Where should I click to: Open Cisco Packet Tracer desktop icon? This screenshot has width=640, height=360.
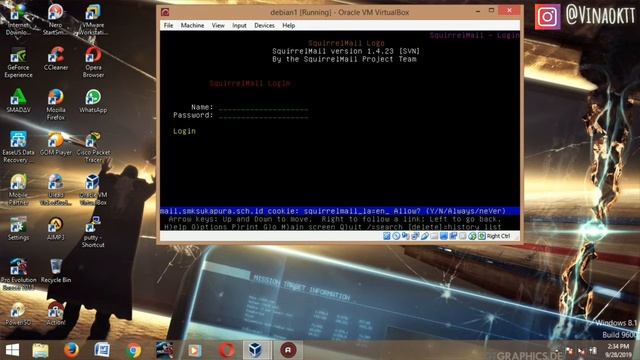[93, 147]
